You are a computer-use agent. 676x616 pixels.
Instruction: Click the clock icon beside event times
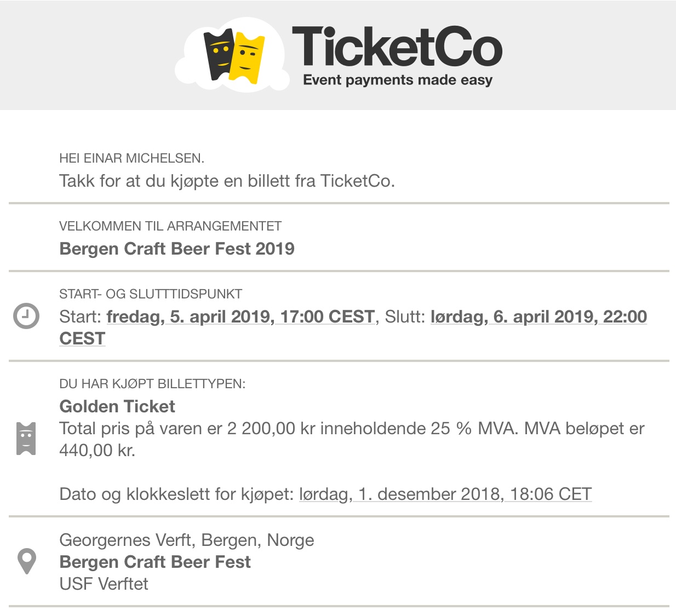pos(26,316)
